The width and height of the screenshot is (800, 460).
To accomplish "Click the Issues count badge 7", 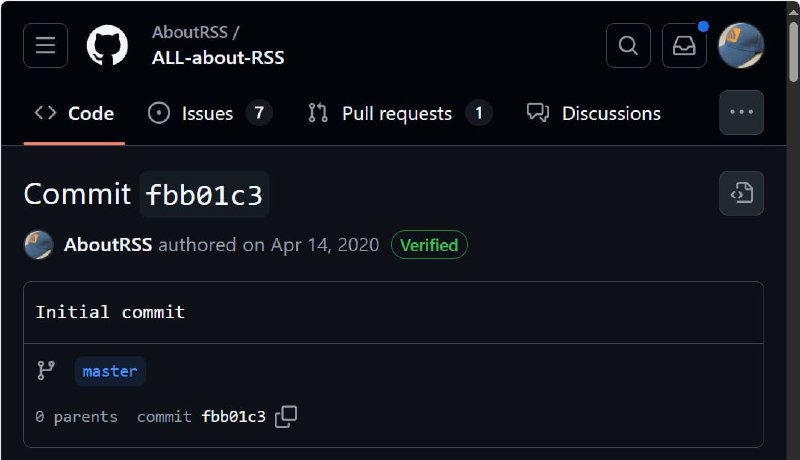I will (258, 113).
